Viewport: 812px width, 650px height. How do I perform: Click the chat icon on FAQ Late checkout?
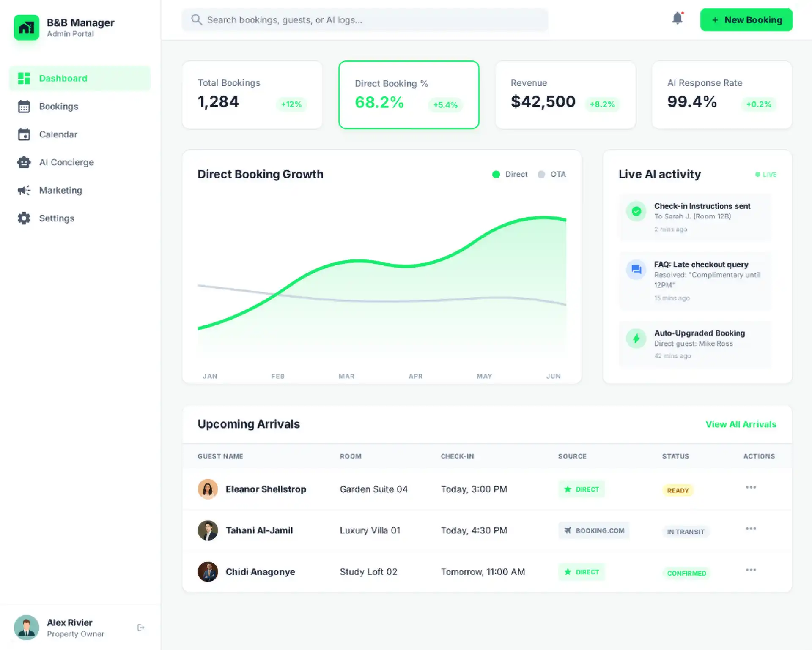636,269
